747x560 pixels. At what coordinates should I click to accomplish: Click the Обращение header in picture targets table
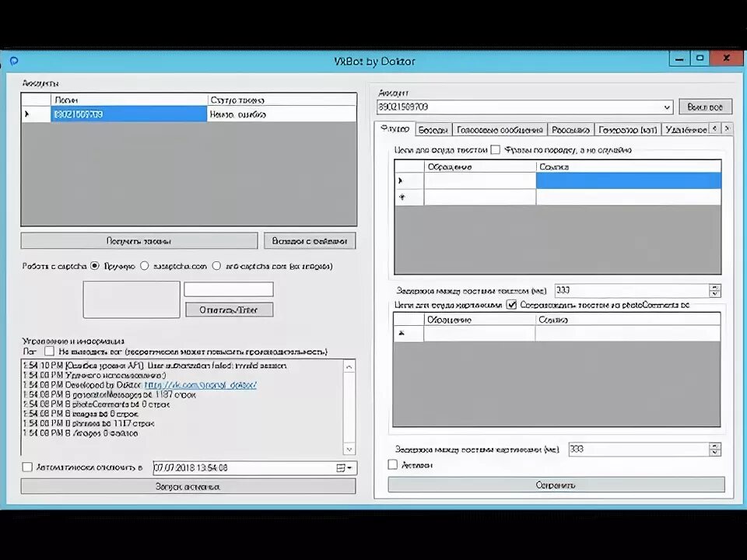[479, 320]
